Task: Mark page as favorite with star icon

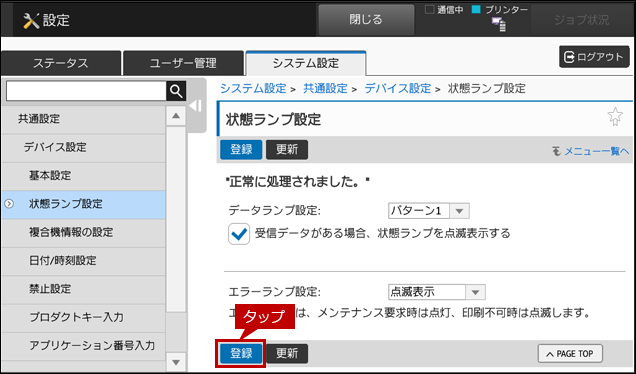Action: coord(615,117)
